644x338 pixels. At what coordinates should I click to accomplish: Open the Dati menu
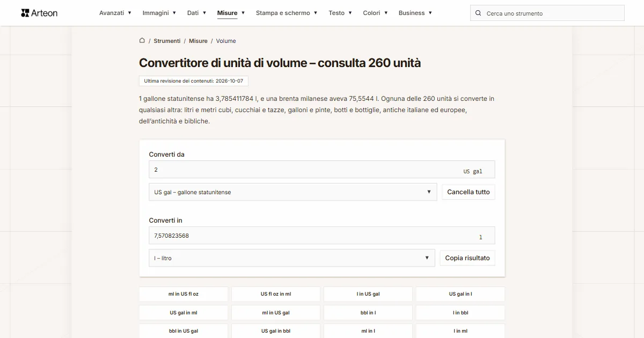pos(197,13)
